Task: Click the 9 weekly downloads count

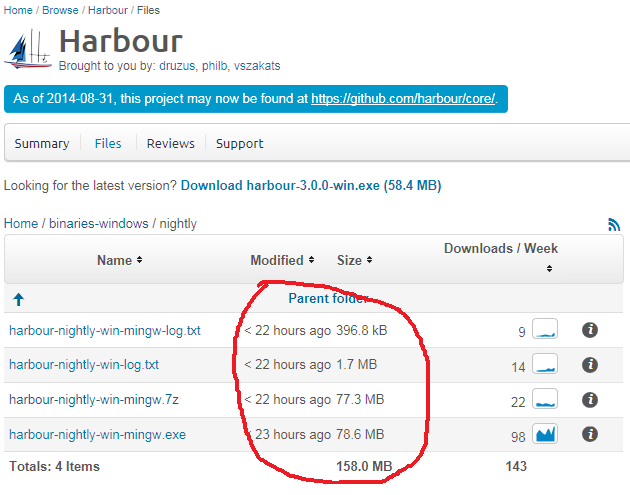Action: click(522, 332)
